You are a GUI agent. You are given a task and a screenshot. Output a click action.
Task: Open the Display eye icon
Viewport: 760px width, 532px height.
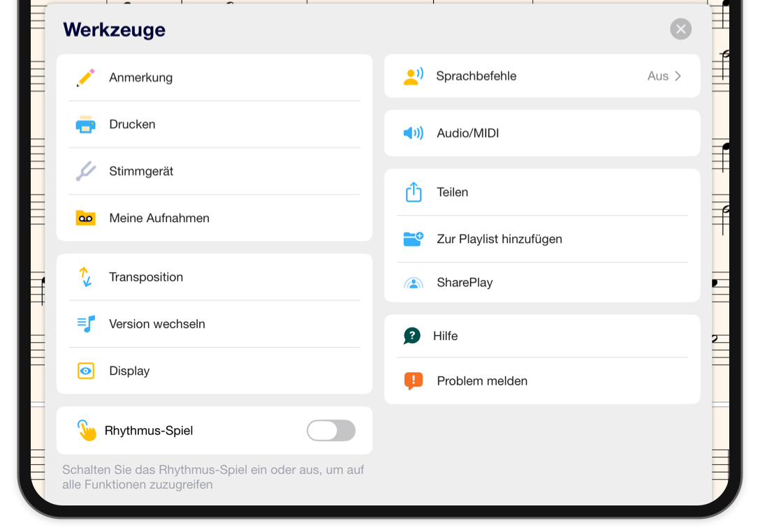pos(86,371)
